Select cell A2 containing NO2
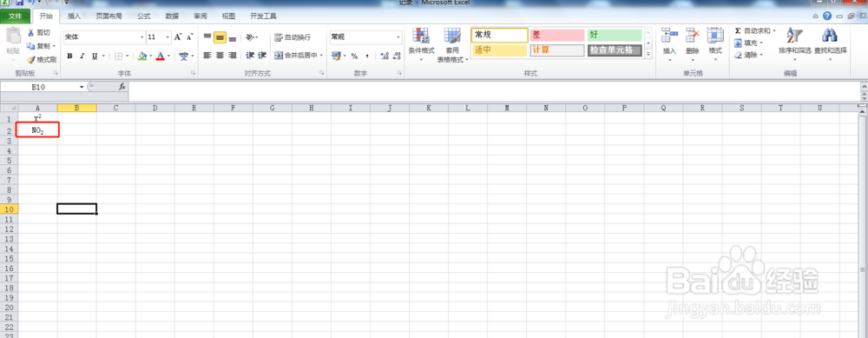The height and width of the screenshot is (338, 868). tap(37, 130)
